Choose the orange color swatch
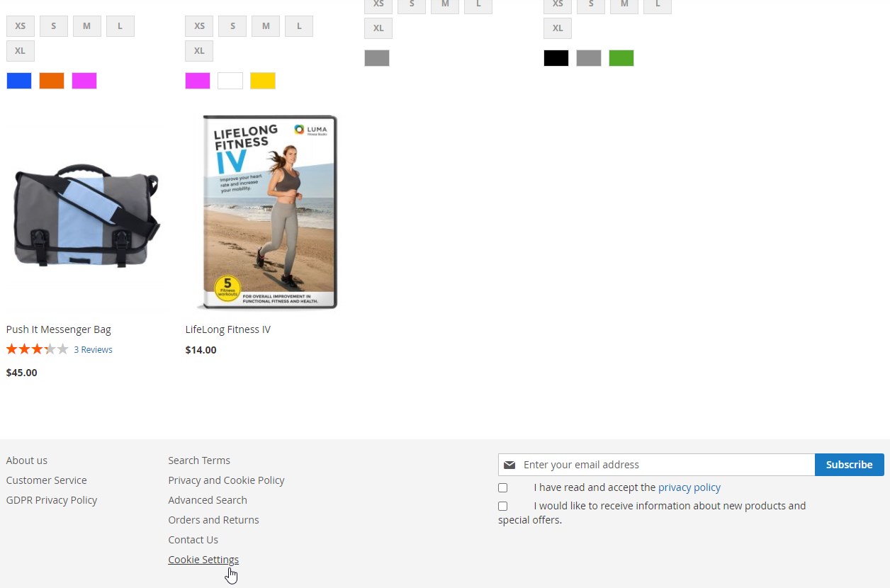 point(52,81)
